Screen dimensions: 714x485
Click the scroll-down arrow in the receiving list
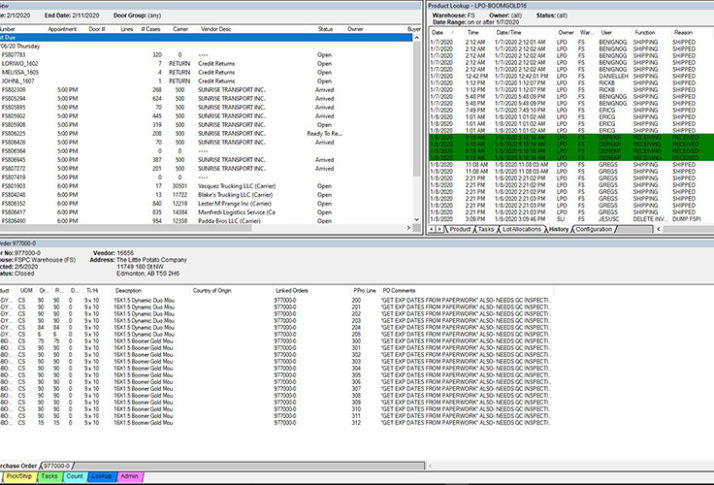coord(417,220)
